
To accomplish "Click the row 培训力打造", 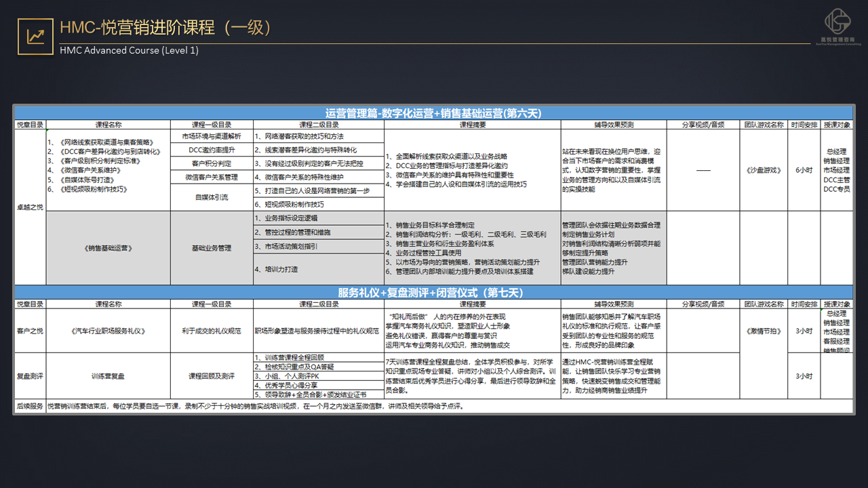I will click(x=319, y=269).
